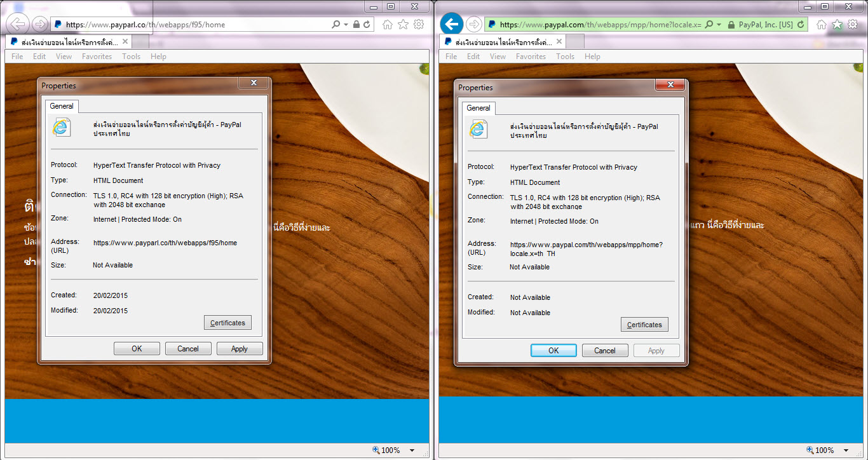Click the search magnifier in left address bar
The height and width of the screenshot is (460, 868).
pyautogui.click(x=336, y=25)
